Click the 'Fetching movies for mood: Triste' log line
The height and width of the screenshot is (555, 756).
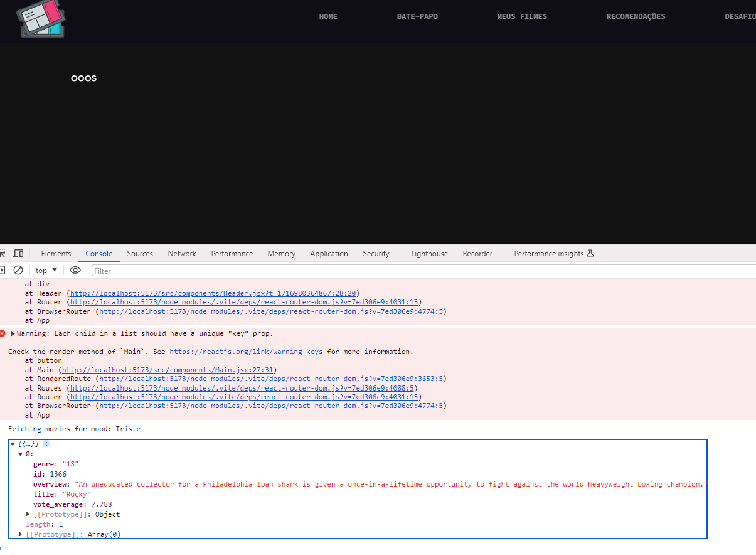tap(74, 429)
